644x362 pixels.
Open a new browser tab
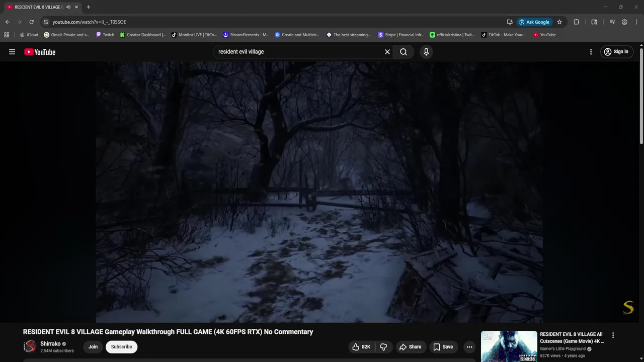point(89,7)
